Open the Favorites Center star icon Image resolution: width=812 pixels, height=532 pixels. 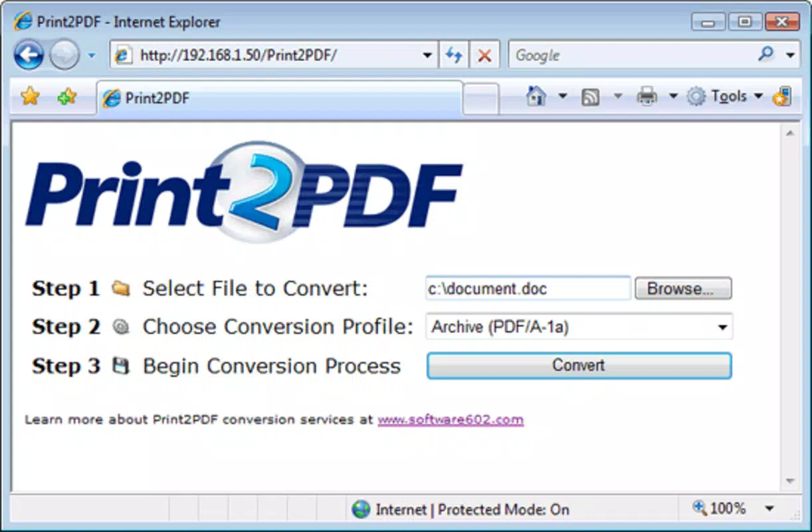tap(30, 97)
